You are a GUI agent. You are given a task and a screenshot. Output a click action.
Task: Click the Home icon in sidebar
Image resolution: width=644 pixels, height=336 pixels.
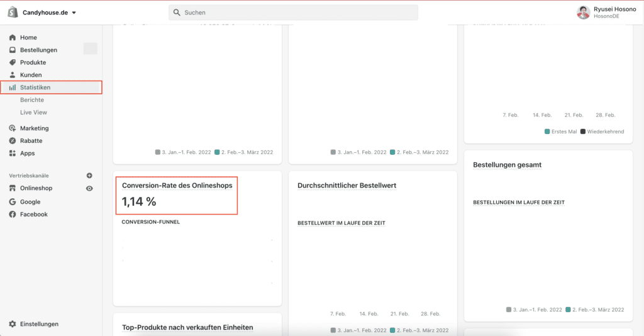pyautogui.click(x=13, y=38)
